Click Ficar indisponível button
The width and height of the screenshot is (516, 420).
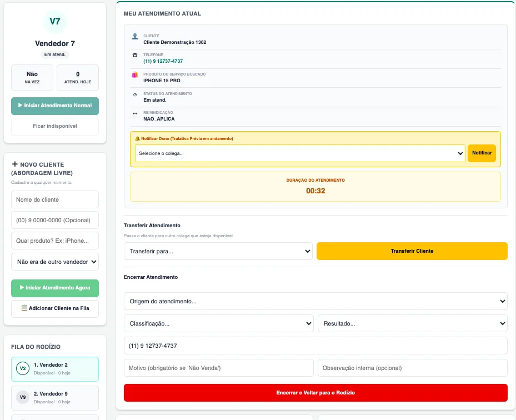pos(55,127)
